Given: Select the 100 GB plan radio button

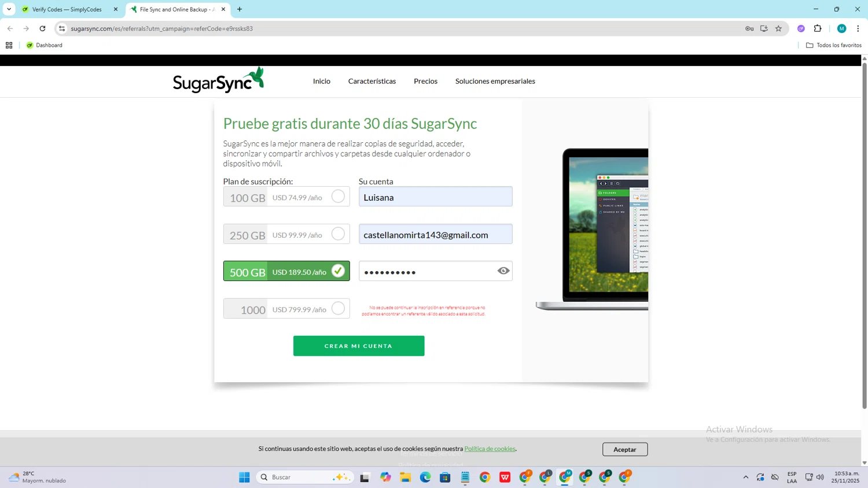Looking at the screenshot, I should click(338, 197).
